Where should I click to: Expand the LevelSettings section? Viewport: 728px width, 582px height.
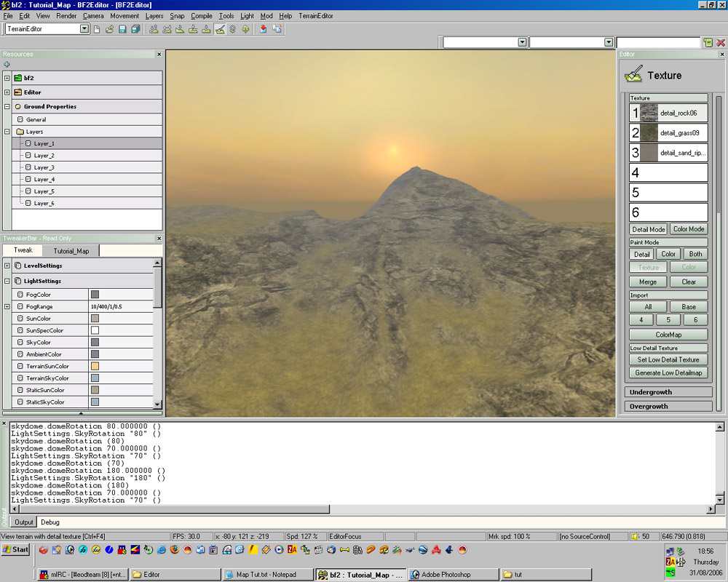click(x=7, y=266)
